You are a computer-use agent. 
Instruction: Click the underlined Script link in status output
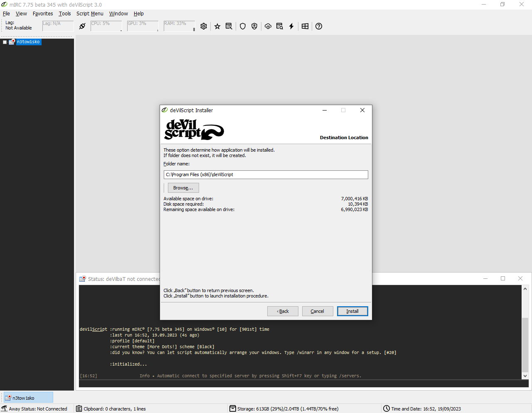(100, 329)
